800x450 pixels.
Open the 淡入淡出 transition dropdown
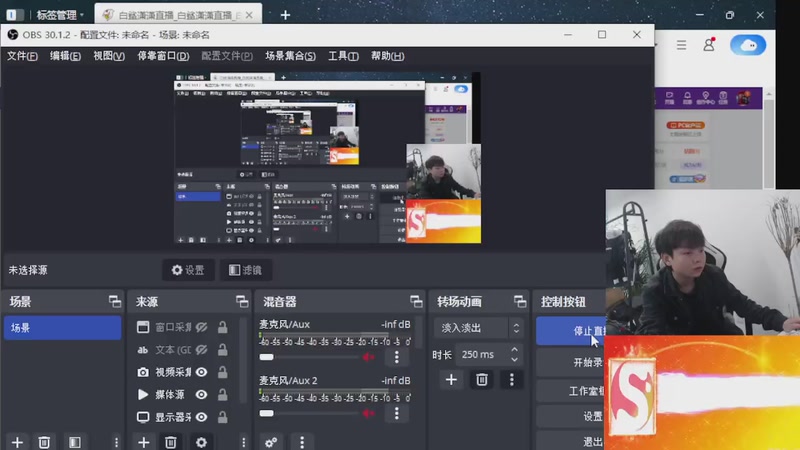click(478, 328)
